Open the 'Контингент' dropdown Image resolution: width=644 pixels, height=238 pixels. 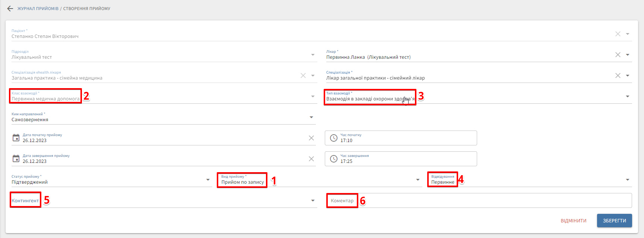click(313, 201)
